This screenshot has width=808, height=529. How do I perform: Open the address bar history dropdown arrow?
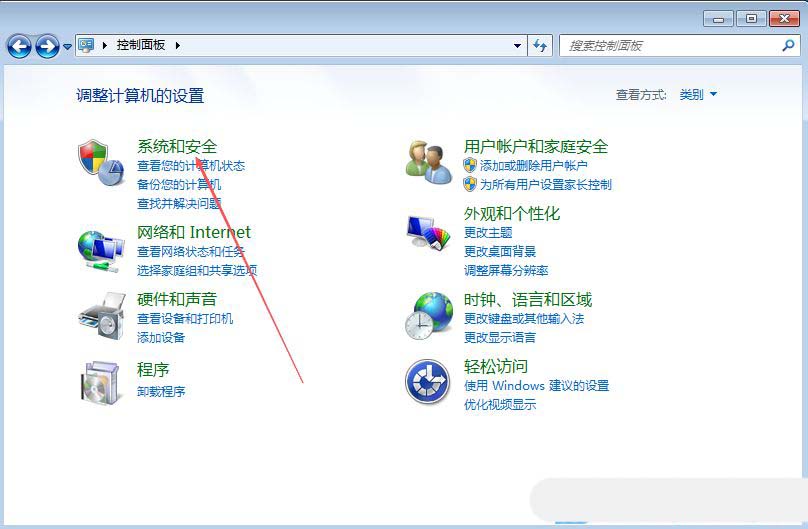pyautogui.click(x=517, y=46)
